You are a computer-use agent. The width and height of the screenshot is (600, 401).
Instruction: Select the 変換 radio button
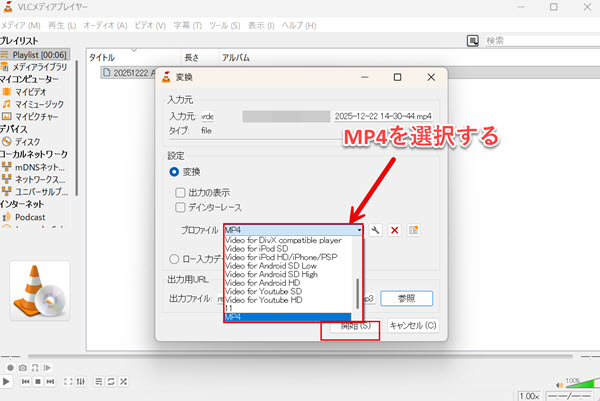174,172
